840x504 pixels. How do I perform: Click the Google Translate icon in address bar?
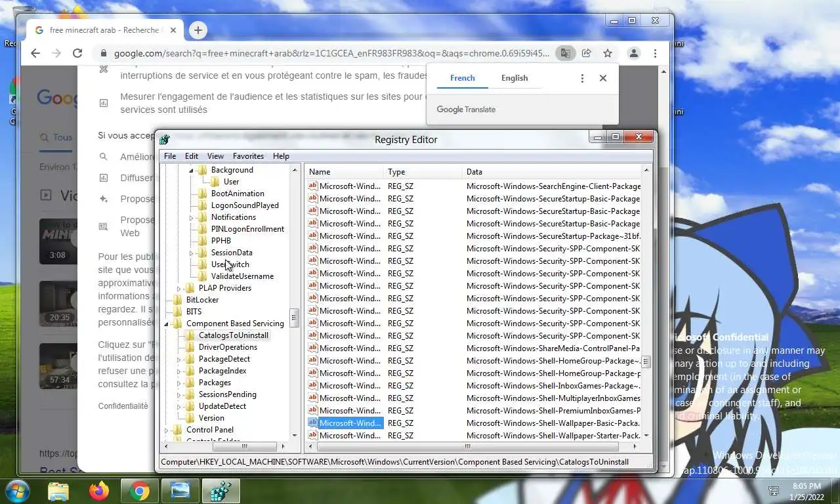tap(564, 53)
